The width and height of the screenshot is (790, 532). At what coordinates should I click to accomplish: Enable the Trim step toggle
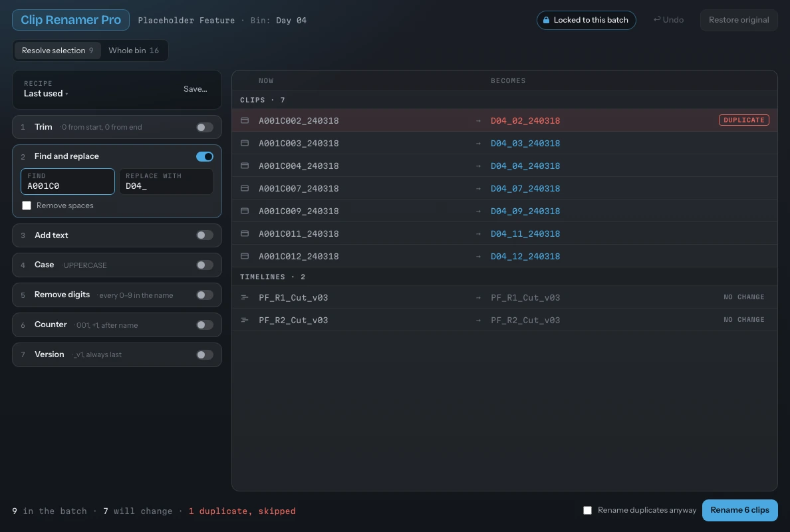205,128
